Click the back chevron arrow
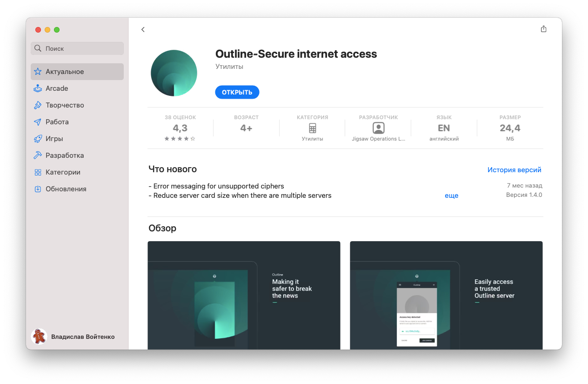This screenshot has height=384, width=588. pyautogui.click(x=143, y=30)
